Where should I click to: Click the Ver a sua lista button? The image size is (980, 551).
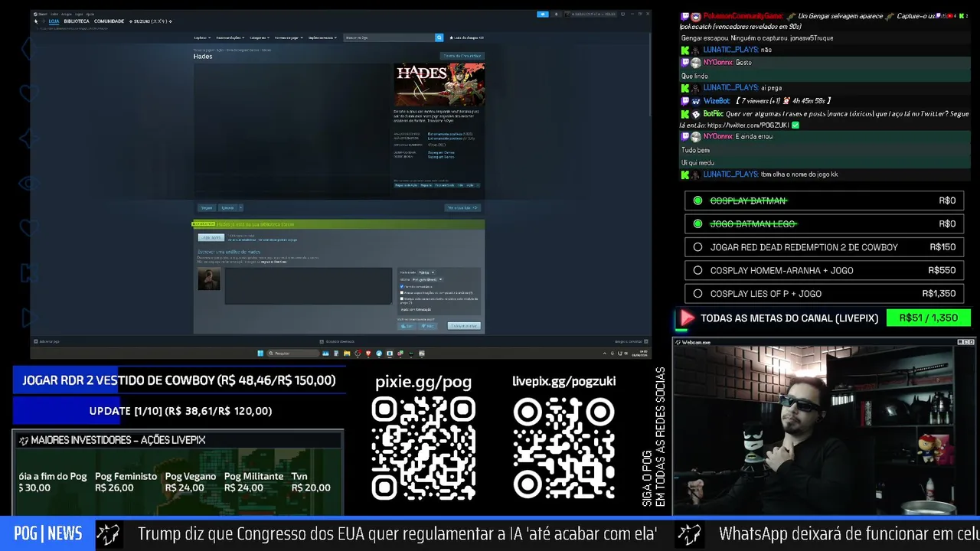pos(462,207)
